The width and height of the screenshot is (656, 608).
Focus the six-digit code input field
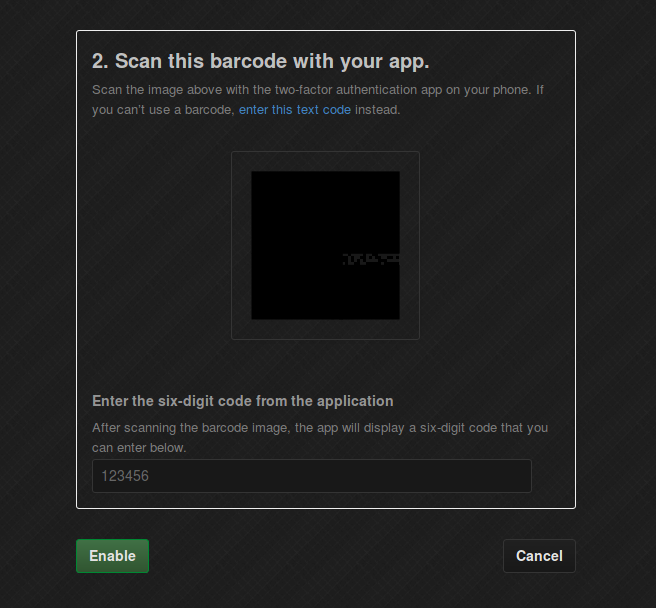312,476
